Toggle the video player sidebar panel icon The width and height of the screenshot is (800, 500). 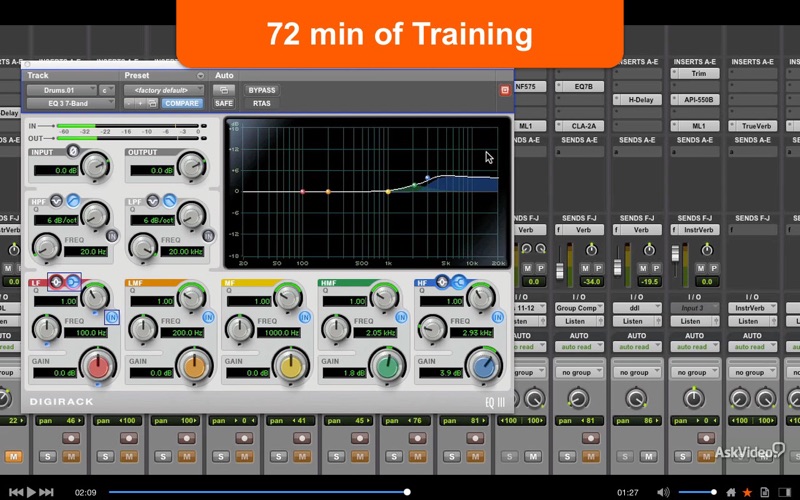(784, 492)
